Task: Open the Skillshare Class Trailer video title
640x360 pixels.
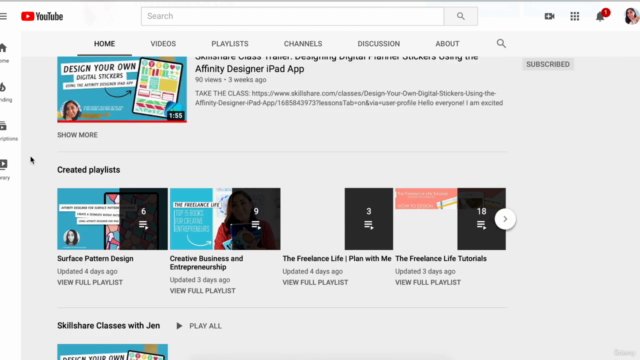Action: coord(336,64)
